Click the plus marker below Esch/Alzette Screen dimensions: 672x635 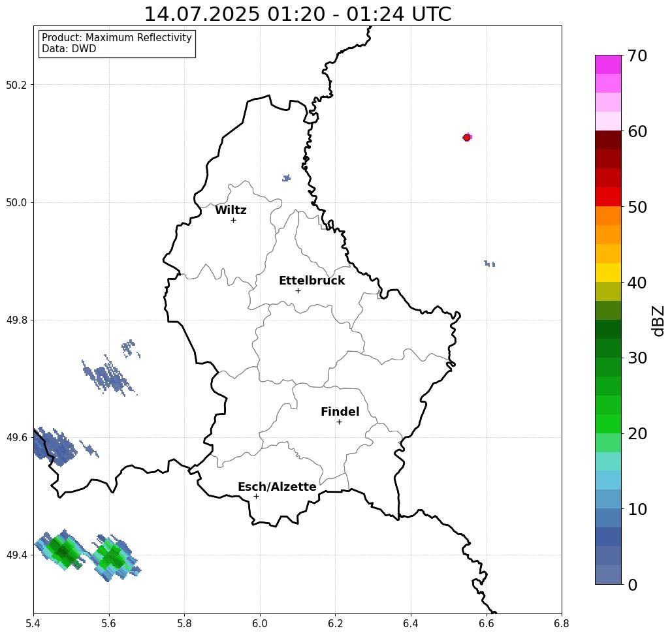click(x=256, y=497)
